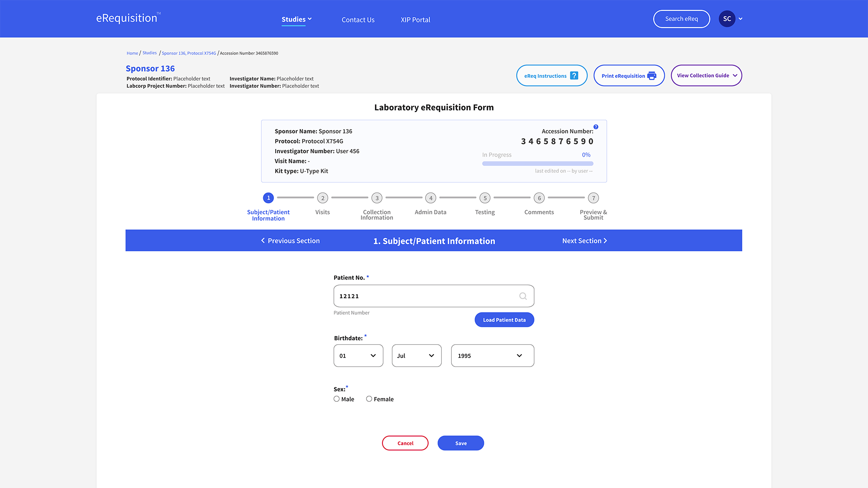This screenshot has width=868, height=488.
Task: Click the 0% progress value
Action: point(586,155)
